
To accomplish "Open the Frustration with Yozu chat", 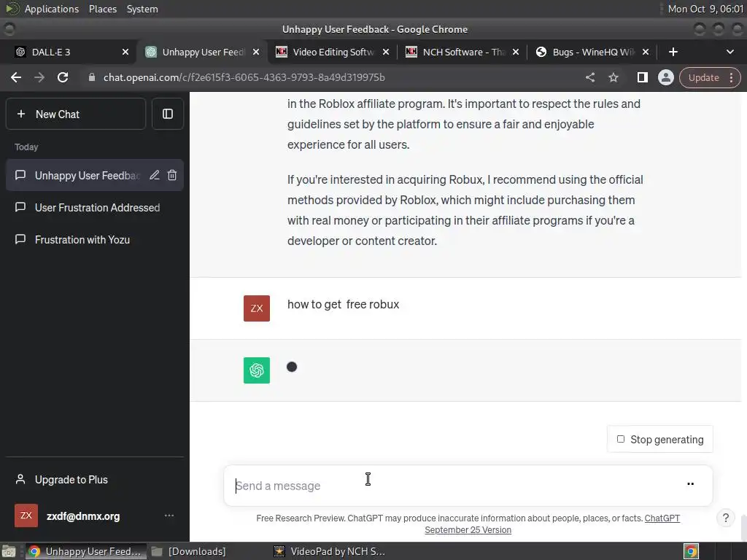I will 94,239.
